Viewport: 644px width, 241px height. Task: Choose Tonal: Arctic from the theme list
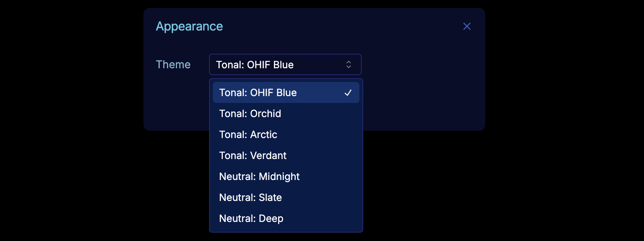286,135
